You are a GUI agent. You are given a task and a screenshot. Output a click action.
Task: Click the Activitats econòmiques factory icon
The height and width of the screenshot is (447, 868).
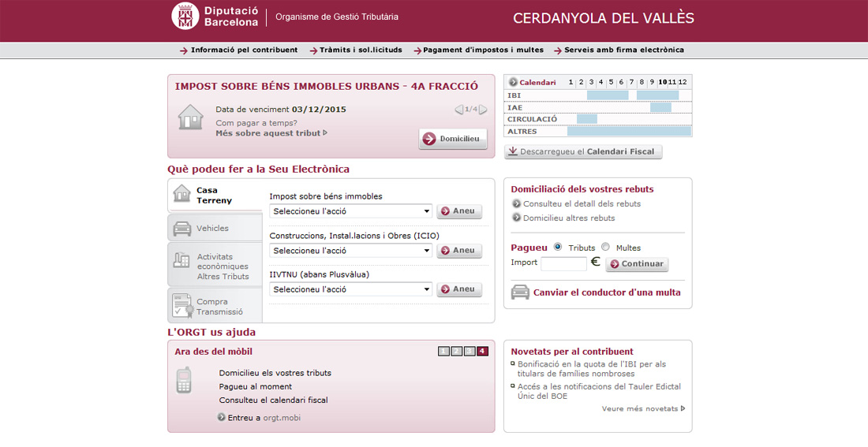(181, 260)
